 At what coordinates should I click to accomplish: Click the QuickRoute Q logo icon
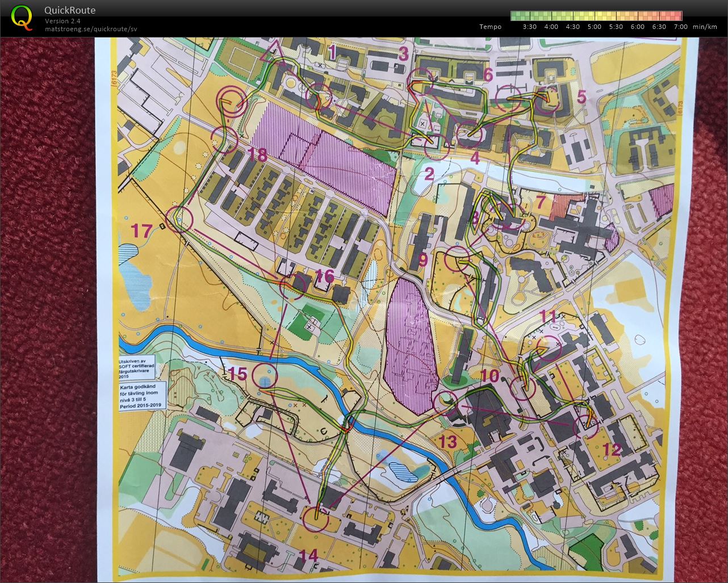point(22,17)
